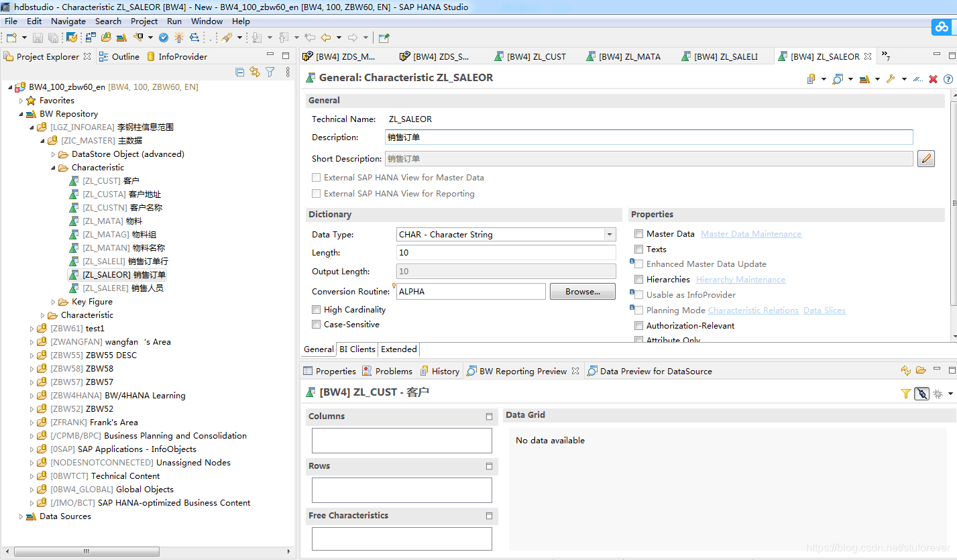Image resolution: width=957 pixels, height=560 pixels.
Task: Click the Open BW Object icon in main toolbar
Action: click(x=105, y=38)
